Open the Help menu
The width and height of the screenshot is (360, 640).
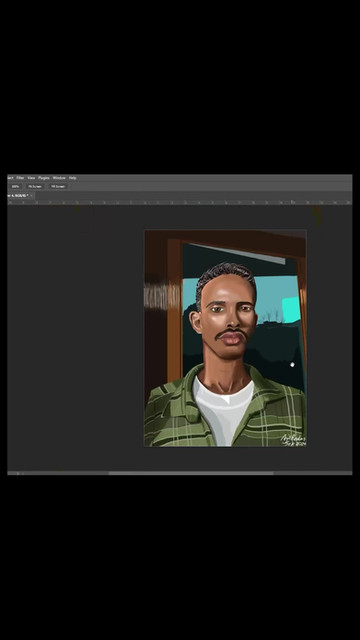point(72,178)
